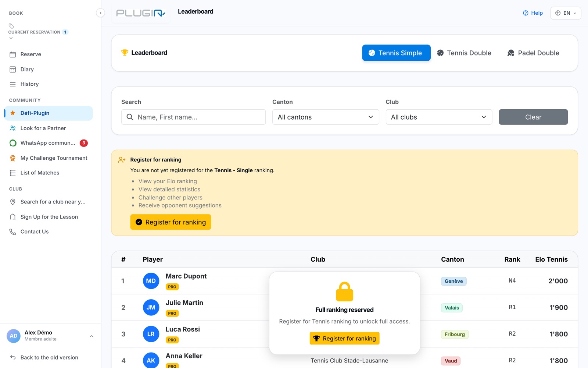
Task: Open Look for a Partner page
Action: click(x=49, y=128)
